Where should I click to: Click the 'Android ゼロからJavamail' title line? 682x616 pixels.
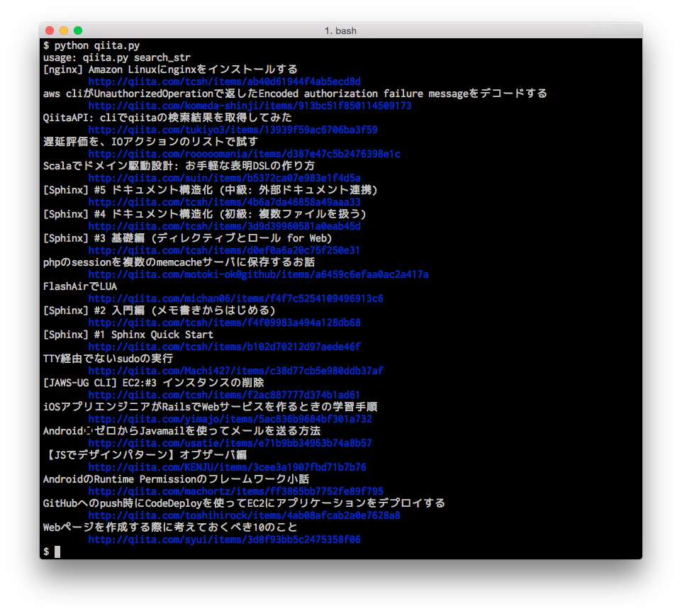point(181,431)
